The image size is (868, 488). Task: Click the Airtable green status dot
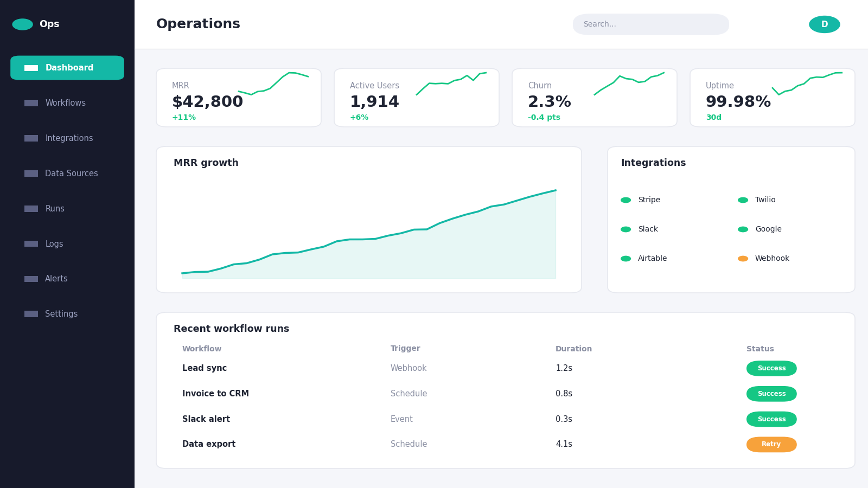point(626,259)
